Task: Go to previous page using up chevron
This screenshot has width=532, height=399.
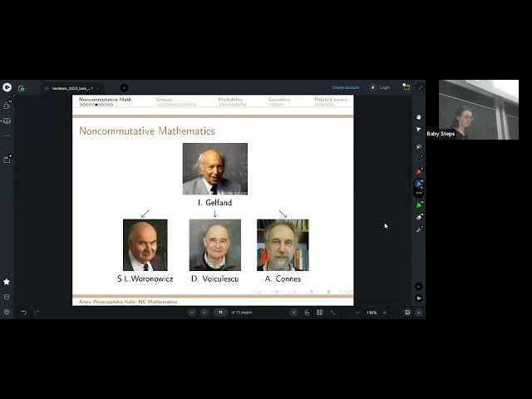Action: click(192, 313)
